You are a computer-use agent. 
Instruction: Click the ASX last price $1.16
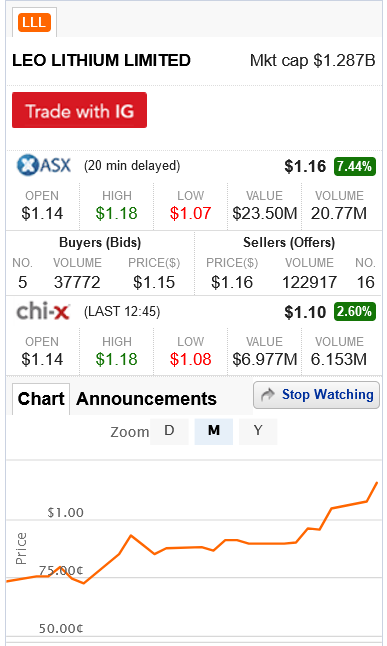coord(305,166)
